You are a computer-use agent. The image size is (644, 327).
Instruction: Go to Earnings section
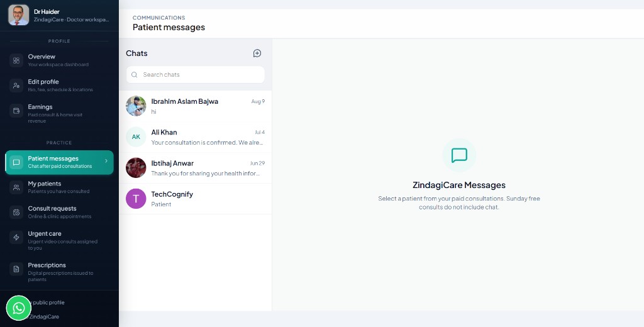coord(59,113)
